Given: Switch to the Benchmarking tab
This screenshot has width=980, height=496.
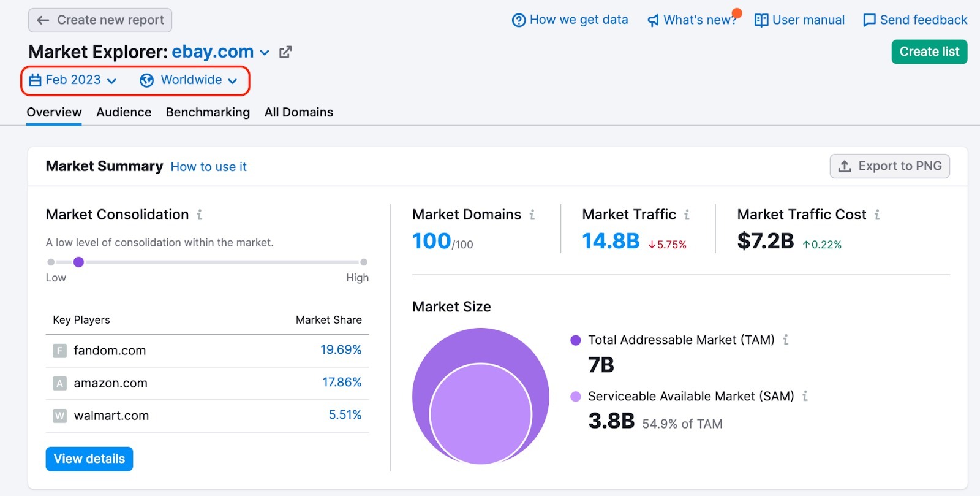Looking at the screenshot, I should 208,112.
